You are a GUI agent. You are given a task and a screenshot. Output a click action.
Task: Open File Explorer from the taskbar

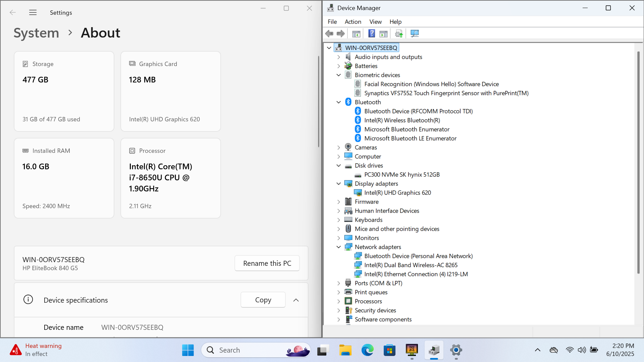[x=345, y=350]
